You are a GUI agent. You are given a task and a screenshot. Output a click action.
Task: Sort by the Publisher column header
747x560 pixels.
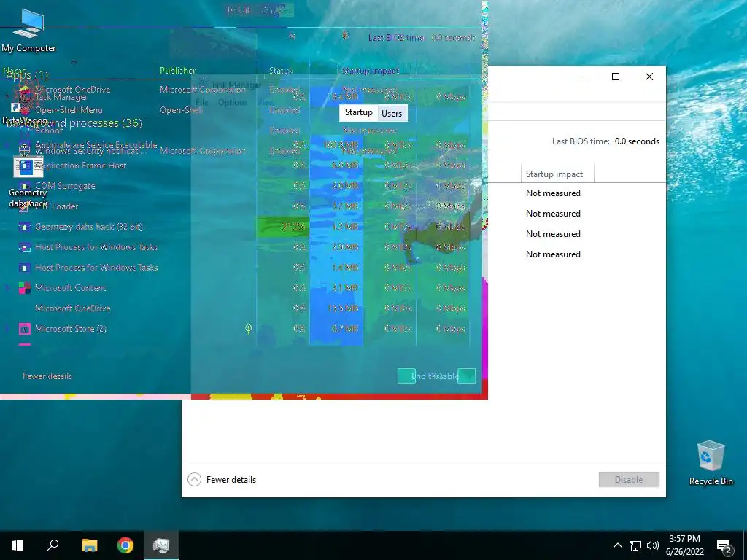(x=178, y=71)
